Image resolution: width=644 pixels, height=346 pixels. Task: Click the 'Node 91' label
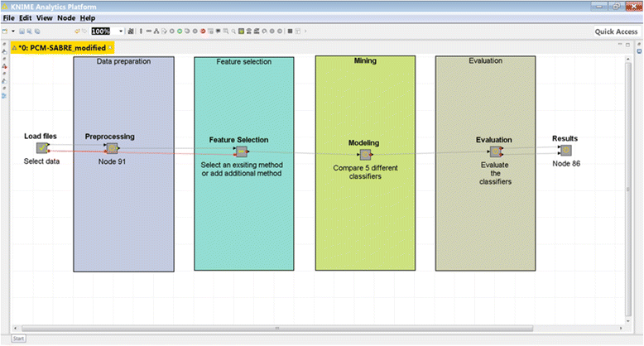click(112, 162)
